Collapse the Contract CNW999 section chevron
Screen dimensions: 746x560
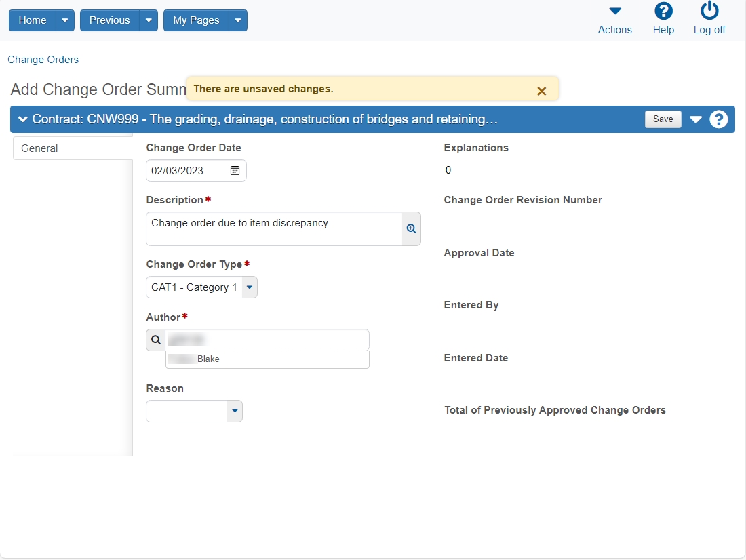tap(22, 119)
